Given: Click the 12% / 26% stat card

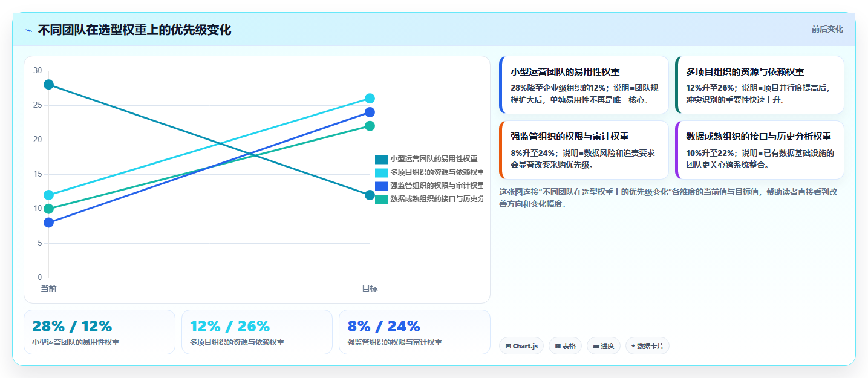Looking at the screenshot, I should tap(257, 332).
